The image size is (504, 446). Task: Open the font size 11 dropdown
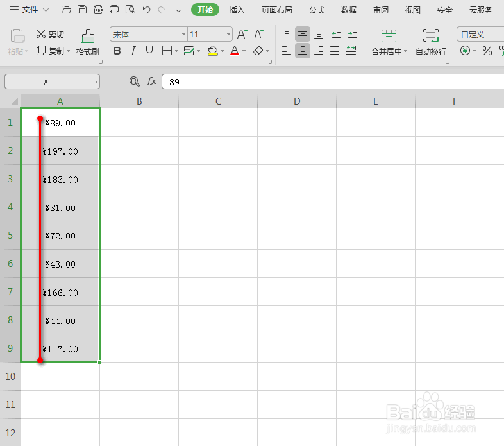(x=228, y=34)
